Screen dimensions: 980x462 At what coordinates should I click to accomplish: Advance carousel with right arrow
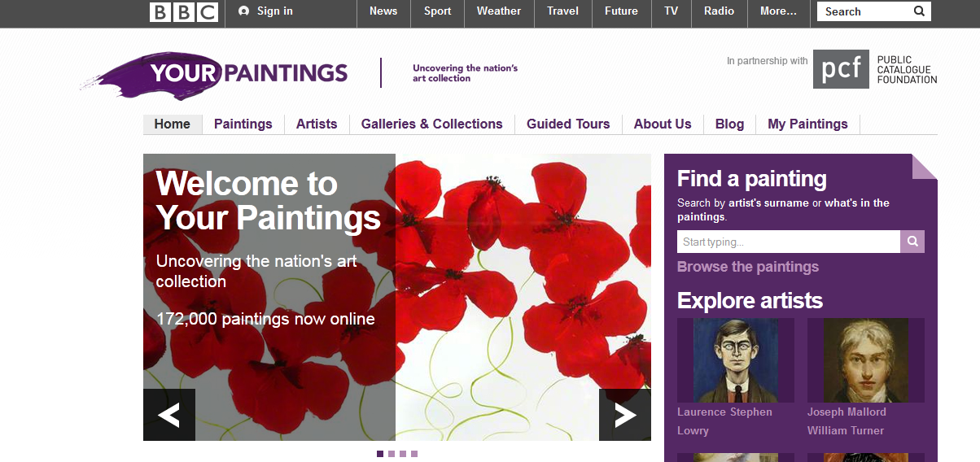pos(625,415)
